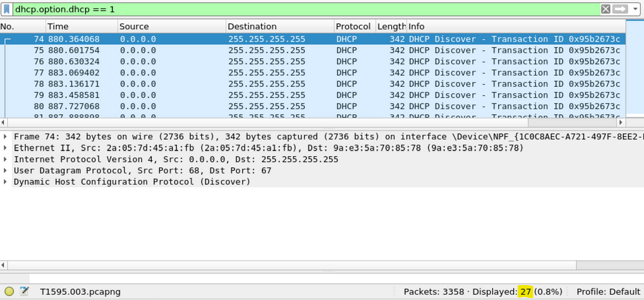Click Packets: 3358 Displayed count in status bar
This screenshot has width=644, height=300.
click(483, 292)
